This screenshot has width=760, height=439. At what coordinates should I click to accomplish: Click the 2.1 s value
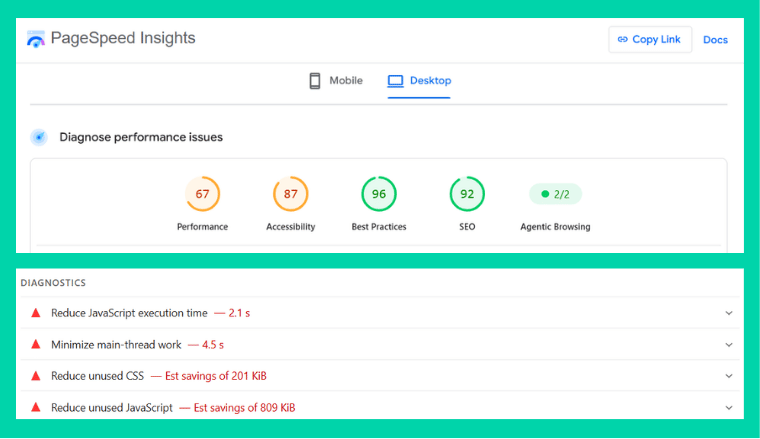click(x=239, y=313)
